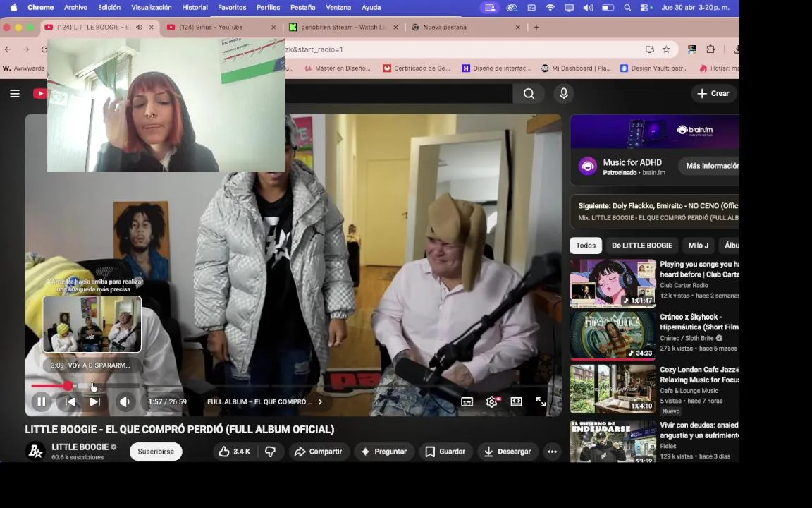Mute the video player volume

pos(125,401)
